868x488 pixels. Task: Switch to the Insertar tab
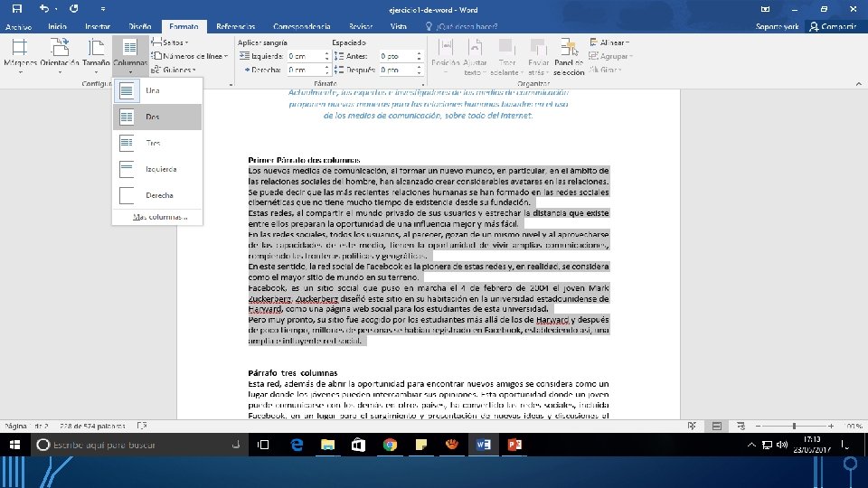coord(98,26)
